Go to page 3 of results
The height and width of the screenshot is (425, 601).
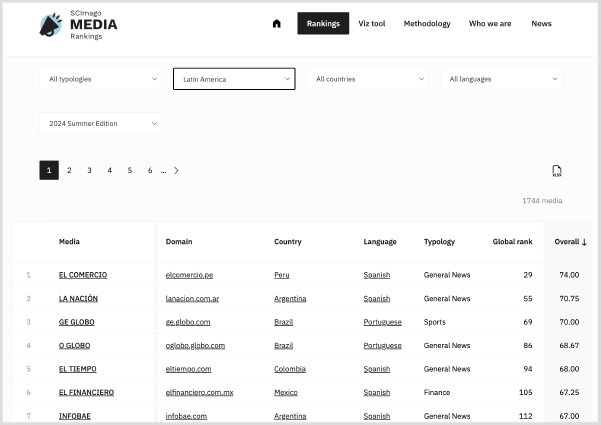(x=89, y=170)
